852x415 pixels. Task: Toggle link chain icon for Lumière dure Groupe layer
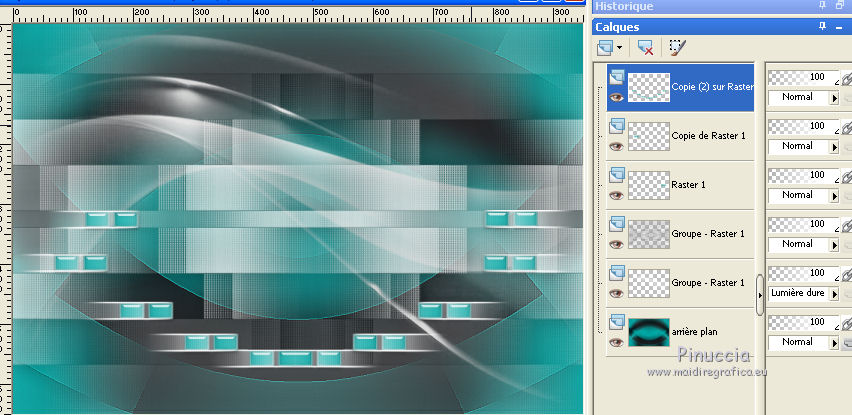(x=847, y=275)
